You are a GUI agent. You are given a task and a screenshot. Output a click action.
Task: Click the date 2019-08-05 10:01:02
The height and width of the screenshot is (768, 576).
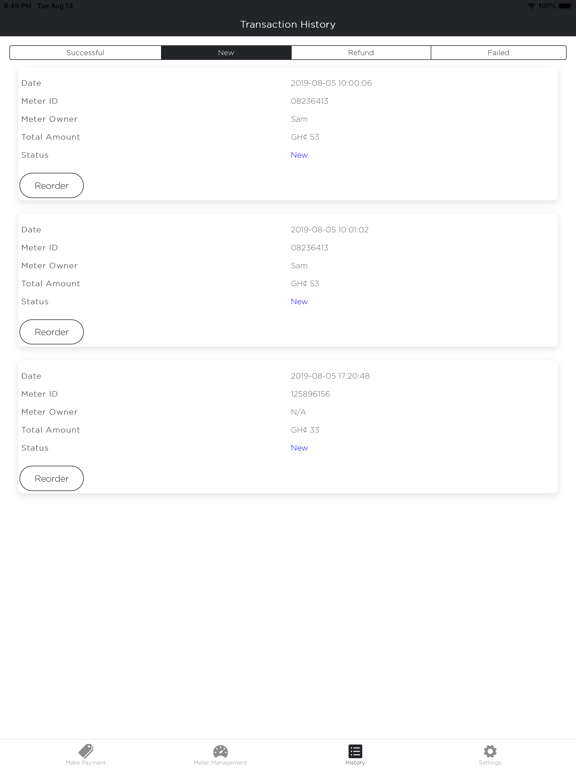coord(330,230)
